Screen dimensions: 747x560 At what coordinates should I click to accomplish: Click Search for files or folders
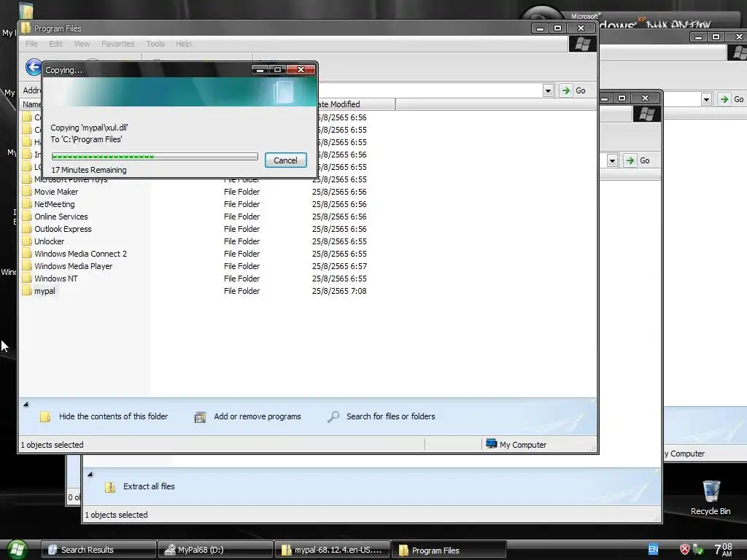391,416
